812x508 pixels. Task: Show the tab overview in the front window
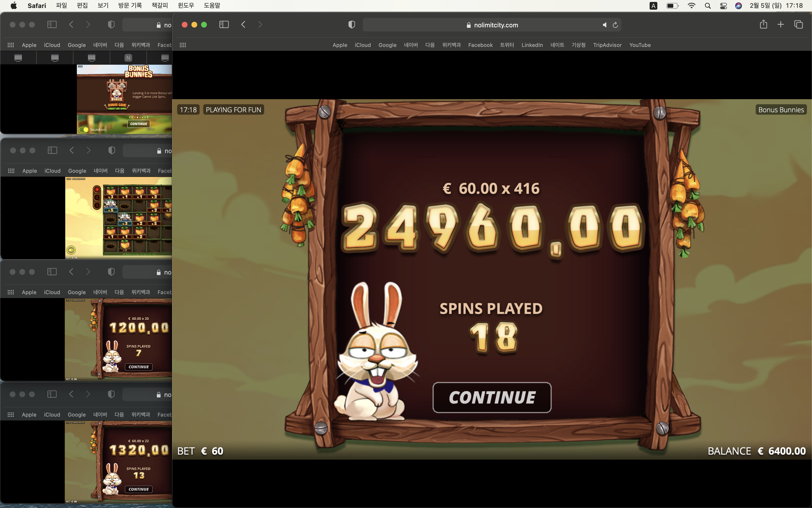pyautogui.click(x=798, y=24)
